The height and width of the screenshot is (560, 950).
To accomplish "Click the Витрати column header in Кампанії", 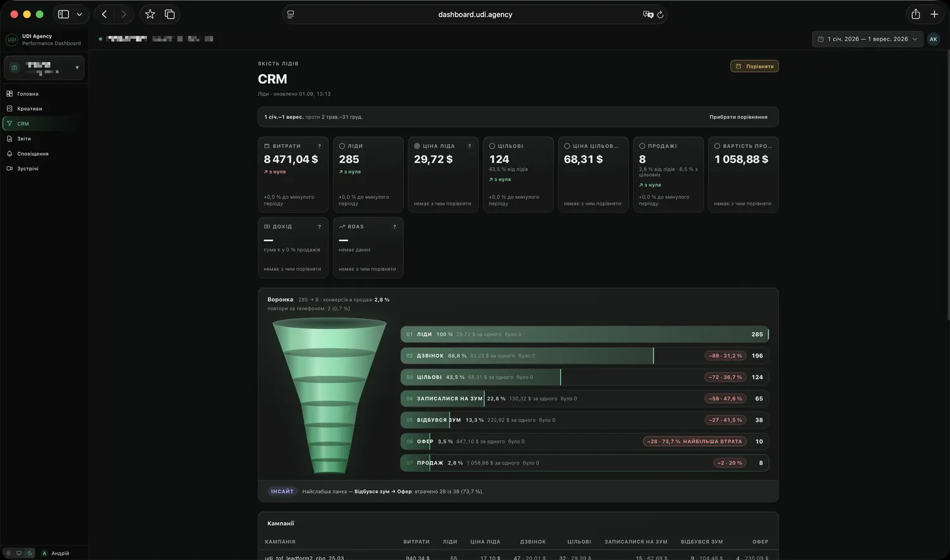I will coord(416,542).
